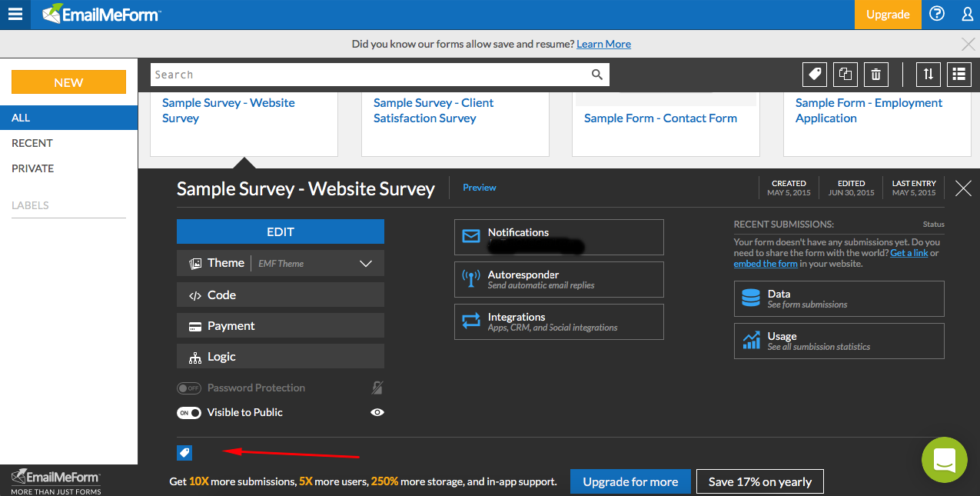Open Sample Form - Employment Application card
The image size is (980, 496).
click(877, 123)
